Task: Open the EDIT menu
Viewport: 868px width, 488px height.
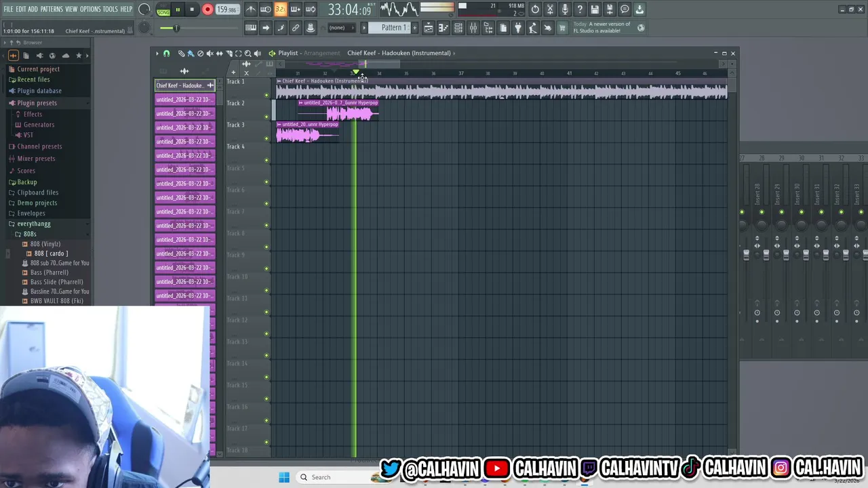Action: [21, 9]
